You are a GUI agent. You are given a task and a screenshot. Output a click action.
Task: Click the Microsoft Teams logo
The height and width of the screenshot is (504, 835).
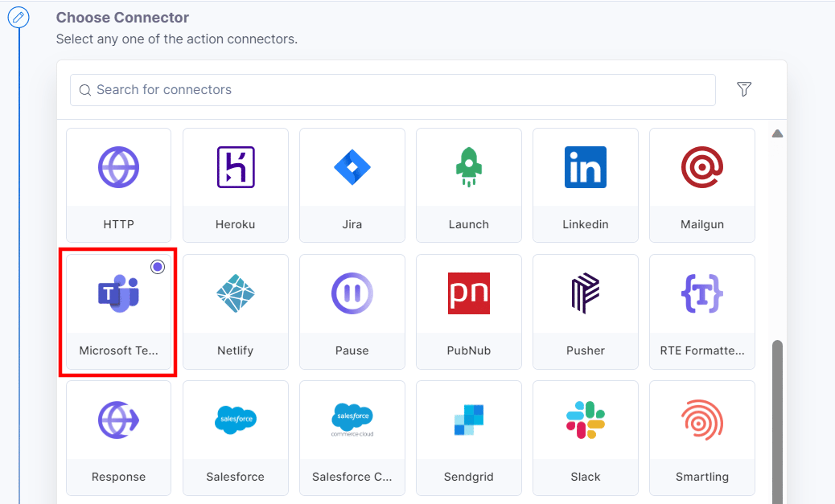click(x=119, y=293)
